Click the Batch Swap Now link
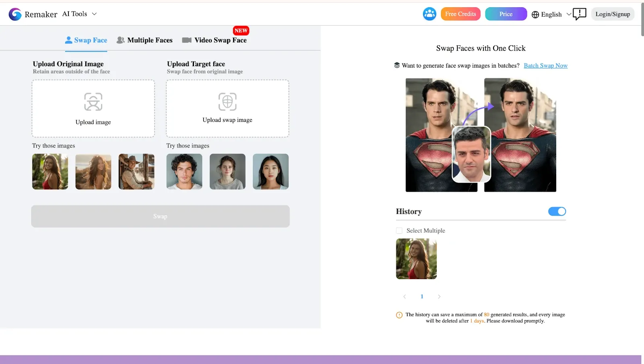The height and width of the screenshot is (364, 644). coord(545,66)
